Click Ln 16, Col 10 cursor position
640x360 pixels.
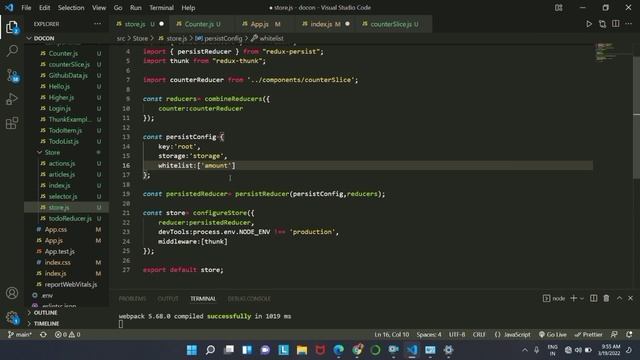(391, 334)
